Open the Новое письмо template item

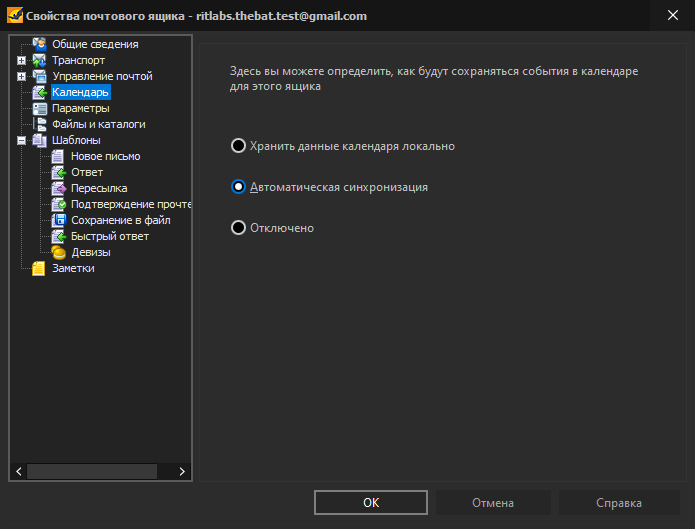click(x=105, y=156)
